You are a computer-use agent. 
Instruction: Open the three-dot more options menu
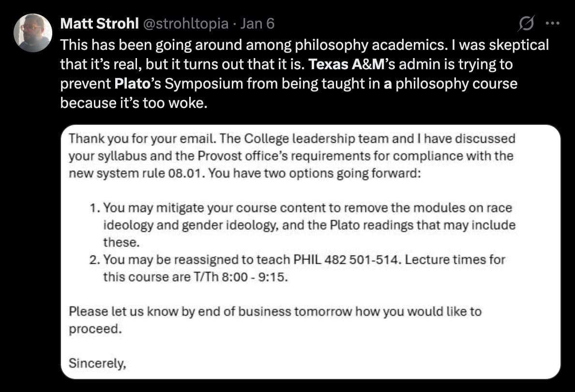coord(552,23)
